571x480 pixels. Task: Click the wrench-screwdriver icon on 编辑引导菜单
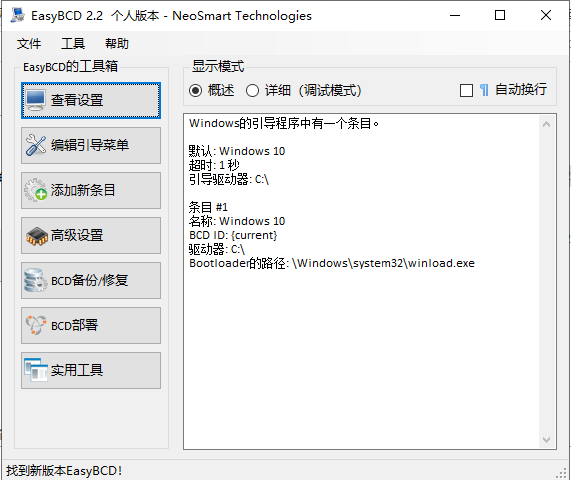point(35,145)
